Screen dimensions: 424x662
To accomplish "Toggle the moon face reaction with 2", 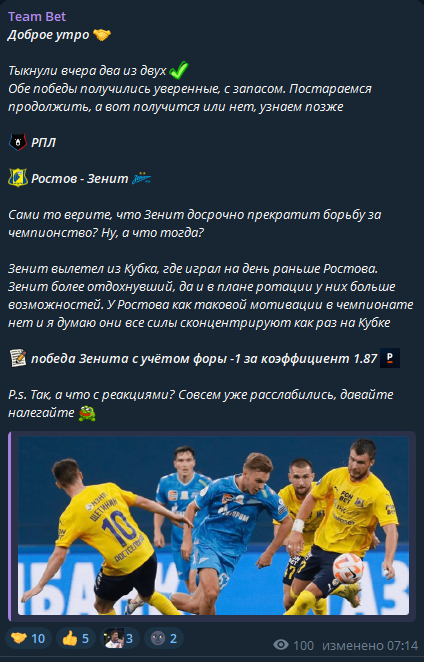I will coord(164,638).
